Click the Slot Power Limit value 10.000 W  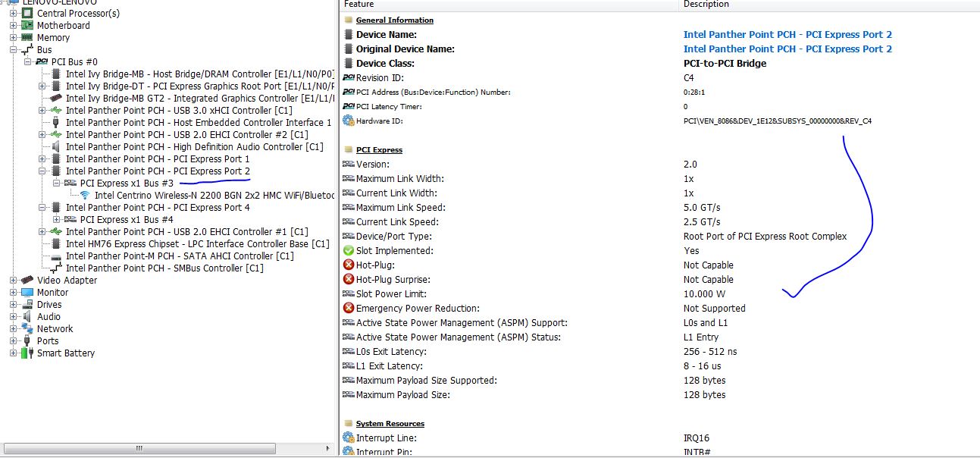[x=704, y=293]
